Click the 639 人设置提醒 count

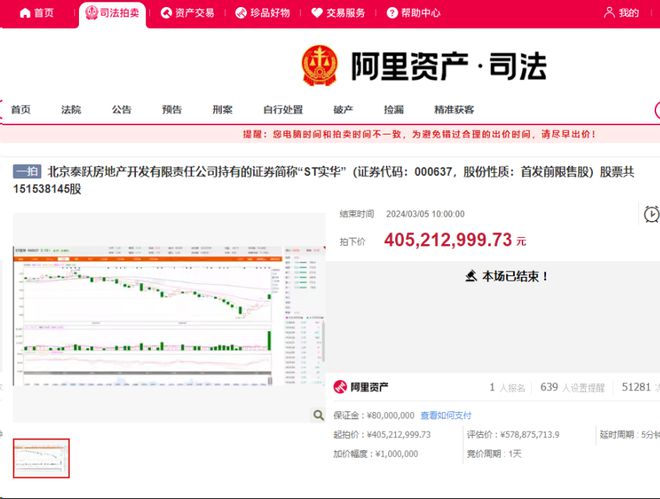tap(572, 388)
